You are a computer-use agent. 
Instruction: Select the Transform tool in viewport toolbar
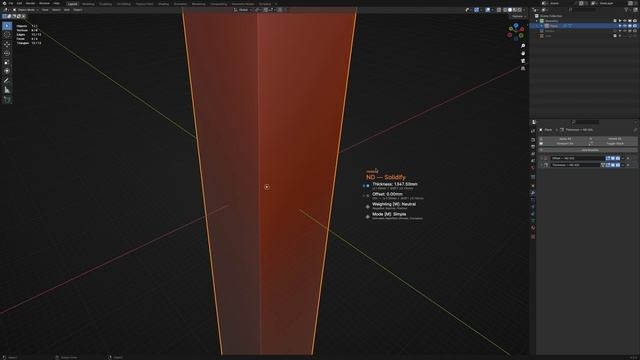click(7, 71)
